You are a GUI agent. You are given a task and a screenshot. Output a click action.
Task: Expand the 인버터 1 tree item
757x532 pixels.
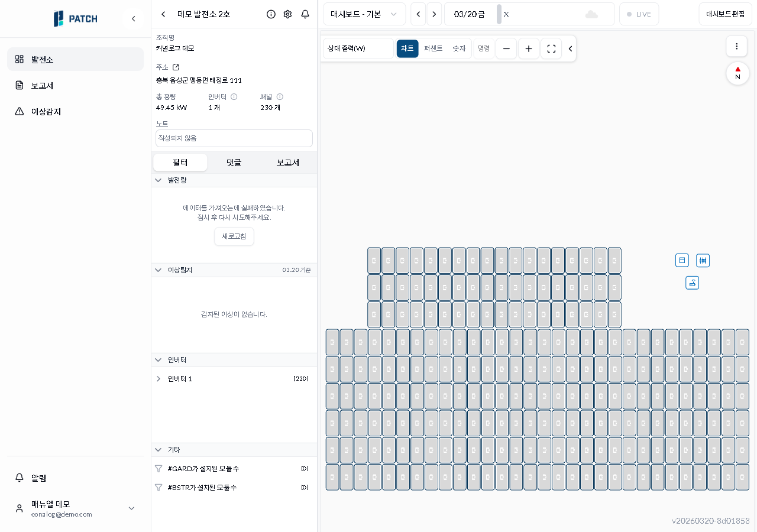tap(158, 379)
